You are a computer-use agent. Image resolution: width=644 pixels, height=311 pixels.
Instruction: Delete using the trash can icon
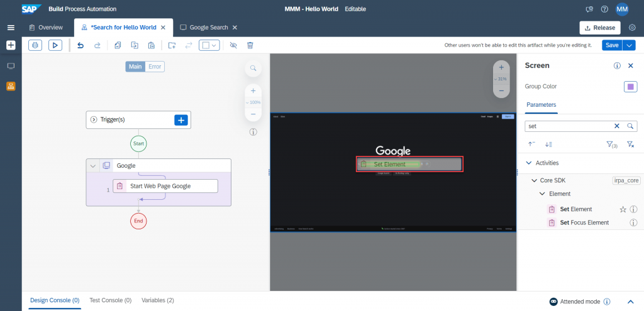(250, 45)
